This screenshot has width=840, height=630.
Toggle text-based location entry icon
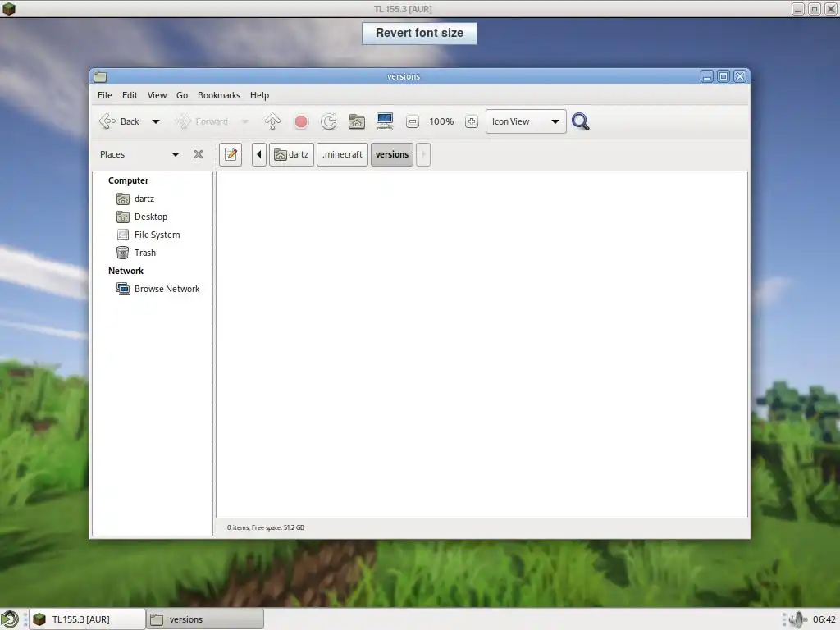231,154
